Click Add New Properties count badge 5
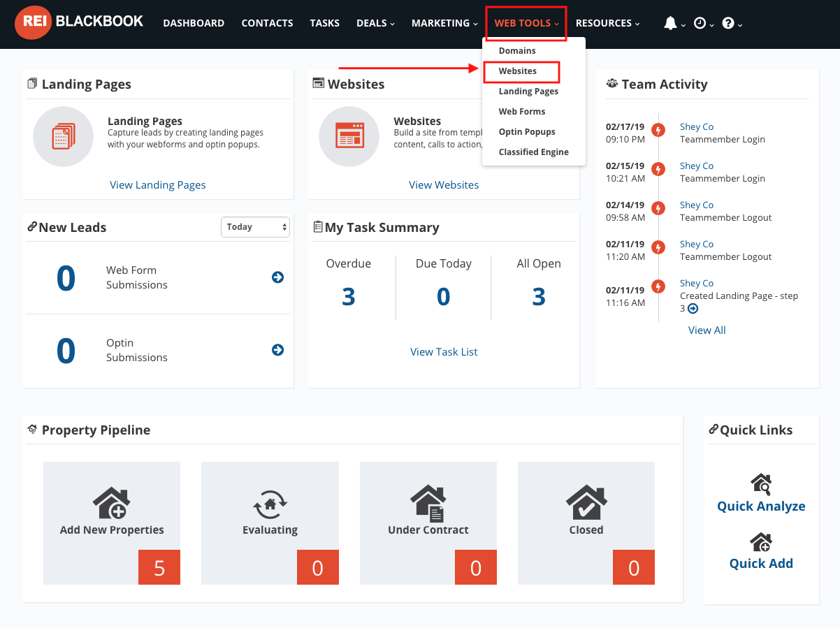Viewport: 840px width, 628px height. click(159, 568)
